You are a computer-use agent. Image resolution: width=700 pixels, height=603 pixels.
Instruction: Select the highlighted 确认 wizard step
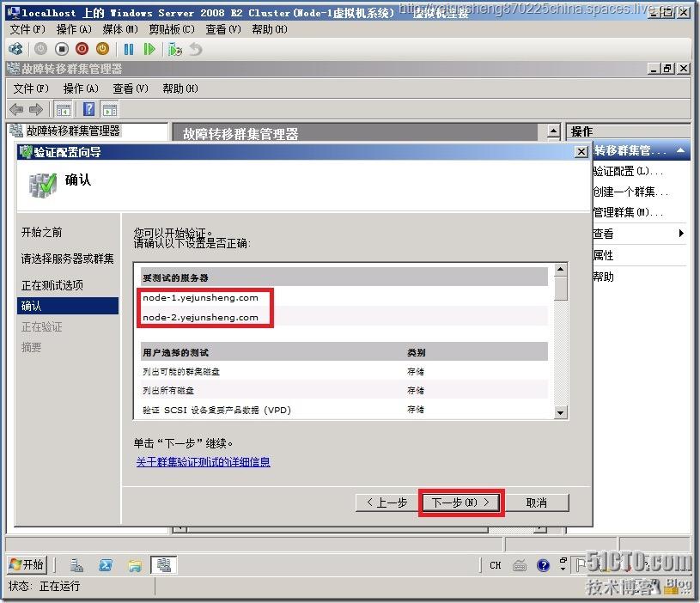coord(69,306)
